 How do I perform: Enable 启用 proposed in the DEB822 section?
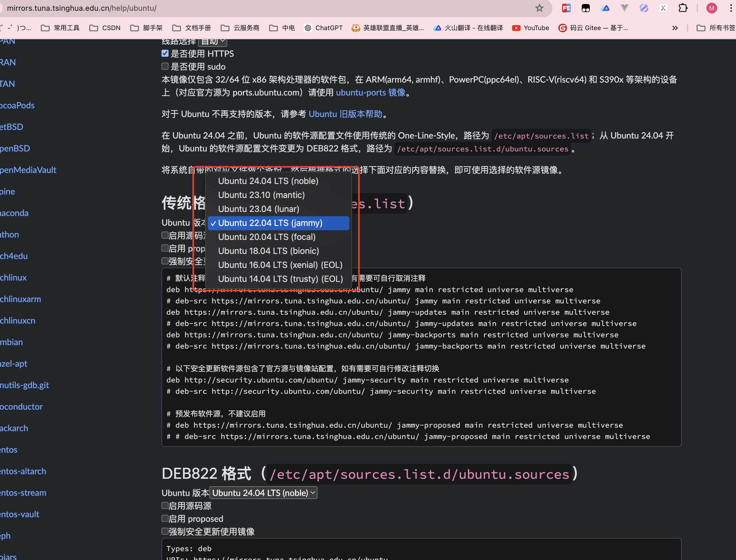click(165, 518)
